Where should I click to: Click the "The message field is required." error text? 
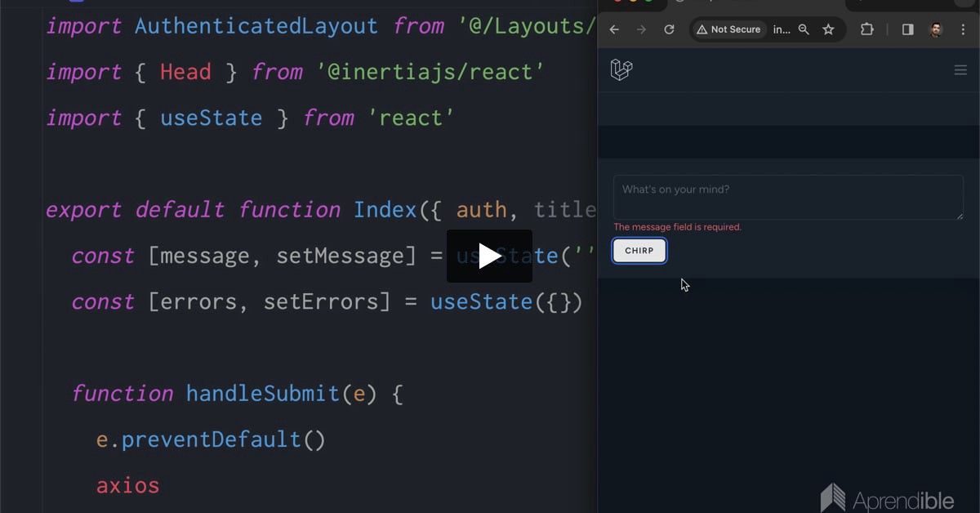click(677, 227)
